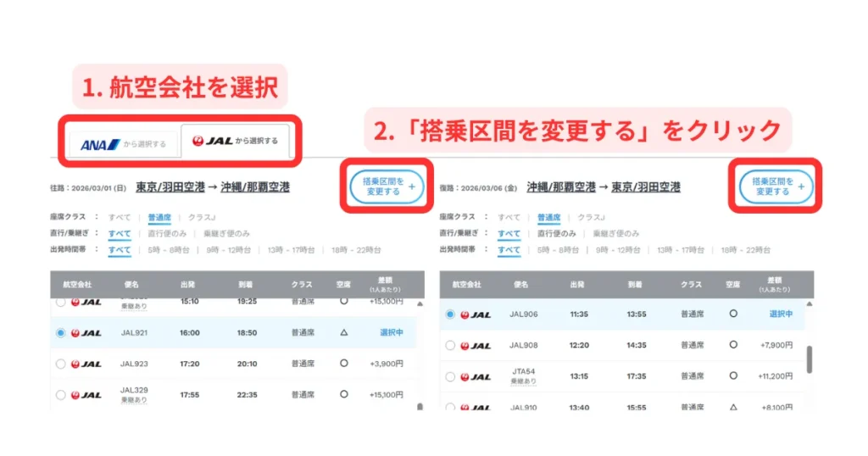Click the circle availability icon for JAL906
The width and height of the screenshot is (868, 456).
(733, 314)
